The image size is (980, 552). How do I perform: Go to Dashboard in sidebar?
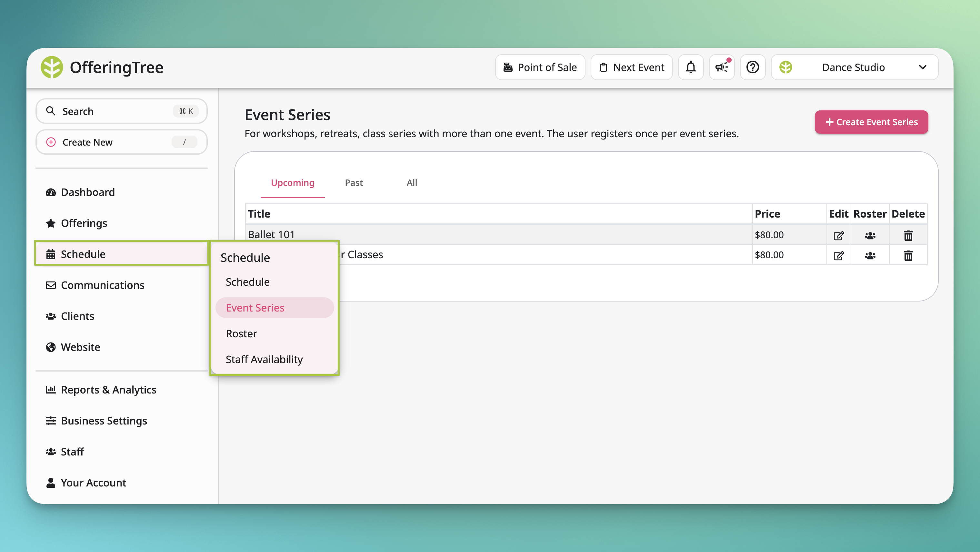[x=87, y=192]
